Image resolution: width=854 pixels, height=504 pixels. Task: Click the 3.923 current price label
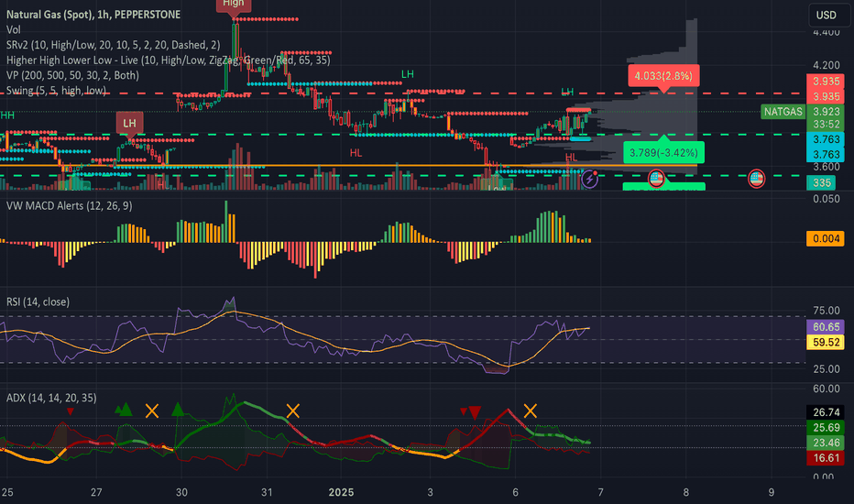point(826,112)
